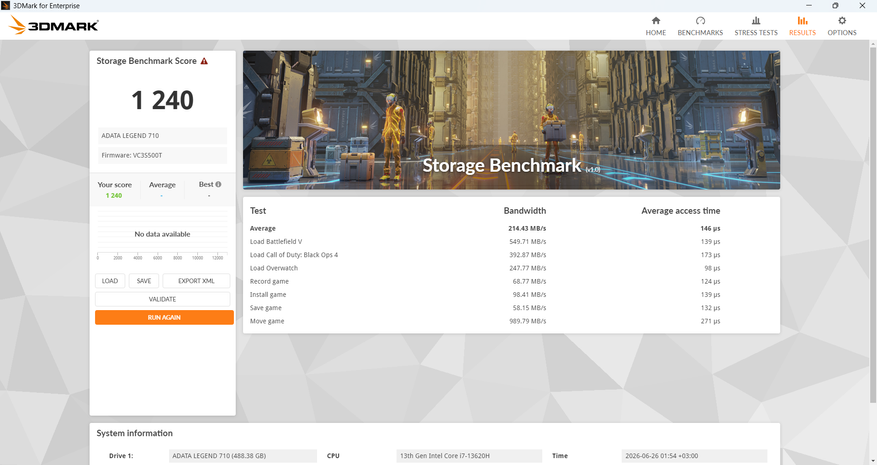Open the BENCHMARKS tab label
877x465 pixels.
[x=700, y=32]
